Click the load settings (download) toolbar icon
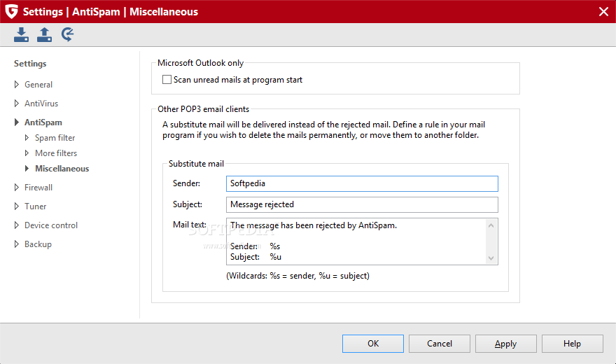The image size is (616, 364). (x=21, y=34)
